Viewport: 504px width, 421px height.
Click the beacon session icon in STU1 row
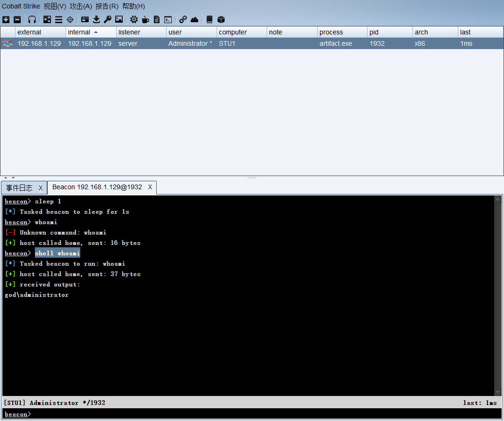pyautogui.click(x=8, y=43)
